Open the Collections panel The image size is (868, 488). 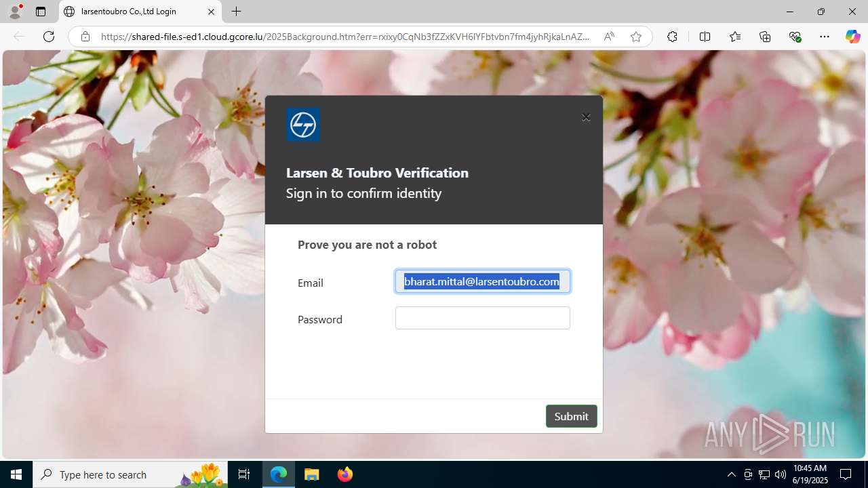pyautogui.click(x=765, y=37)
